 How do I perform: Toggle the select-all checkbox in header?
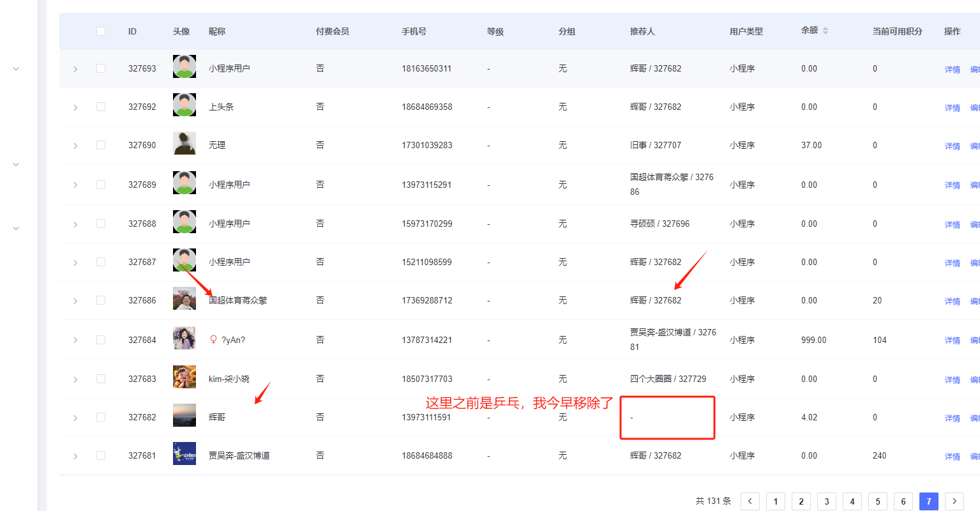tap(101, 31)
